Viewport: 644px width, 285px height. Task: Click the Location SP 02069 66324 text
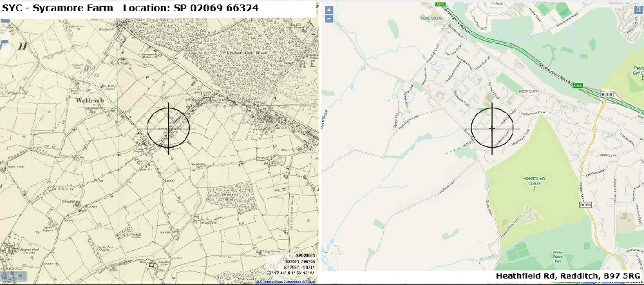click(x=191, y=7)
